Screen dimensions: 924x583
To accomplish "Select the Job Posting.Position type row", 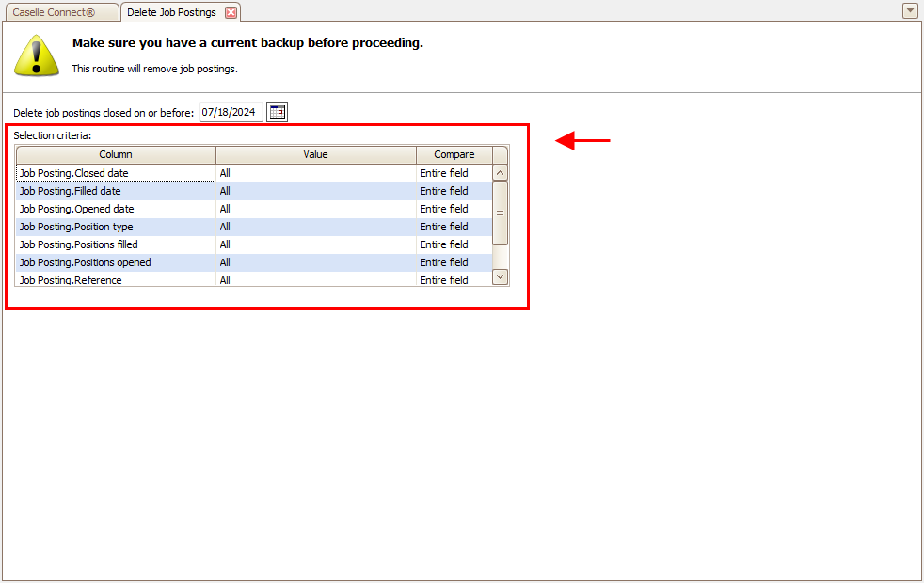I will click(115, 227).
